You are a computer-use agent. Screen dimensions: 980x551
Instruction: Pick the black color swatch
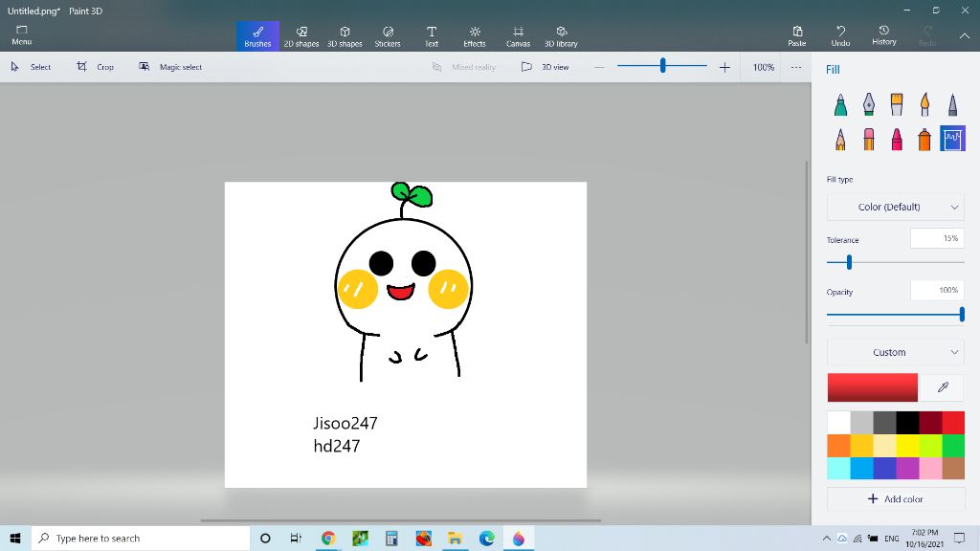(907, 422)
